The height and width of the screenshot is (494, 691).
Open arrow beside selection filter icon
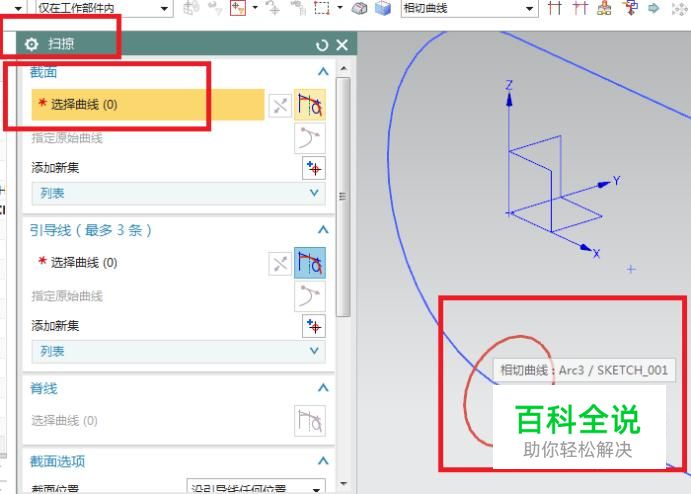(255, 7)
